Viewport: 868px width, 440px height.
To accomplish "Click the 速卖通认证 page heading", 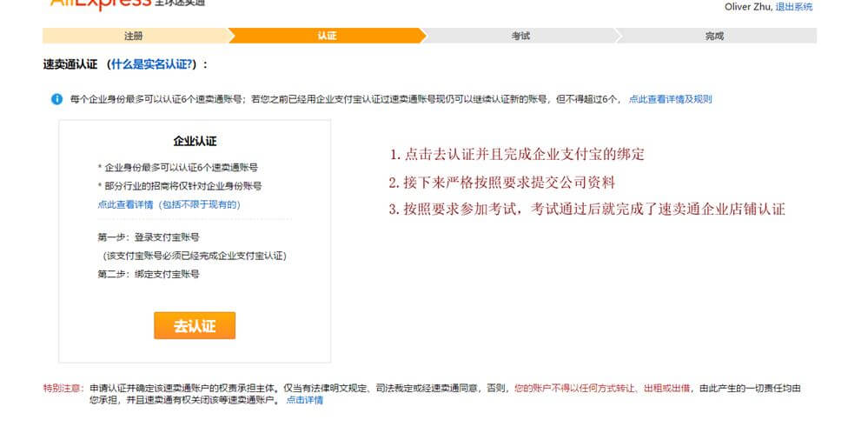I will tap(70, 64).
